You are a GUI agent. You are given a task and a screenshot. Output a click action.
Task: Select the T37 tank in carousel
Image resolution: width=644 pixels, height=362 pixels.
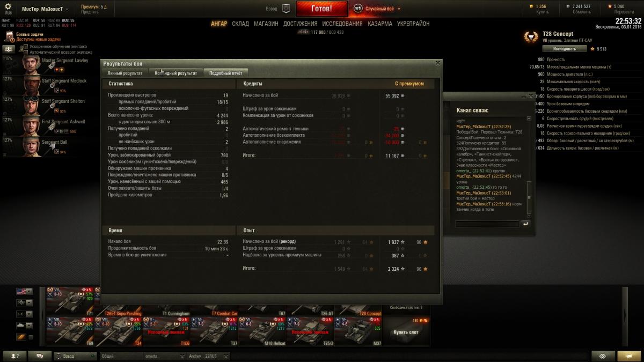pos(214,331)
